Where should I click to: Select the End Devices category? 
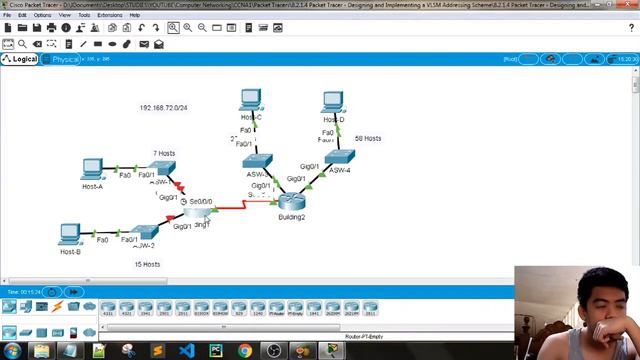pos(26,307)
